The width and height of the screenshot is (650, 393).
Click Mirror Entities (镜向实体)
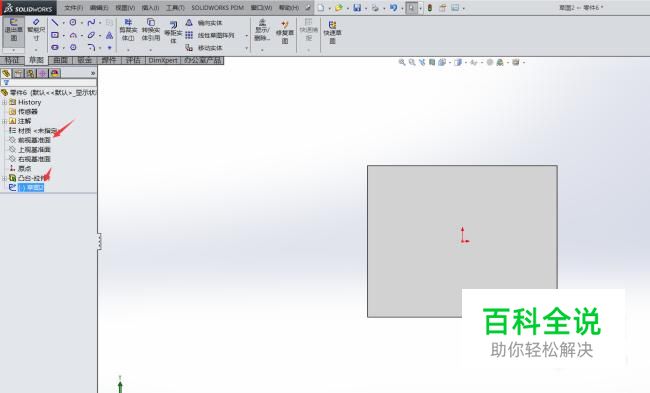click(204, 23)
